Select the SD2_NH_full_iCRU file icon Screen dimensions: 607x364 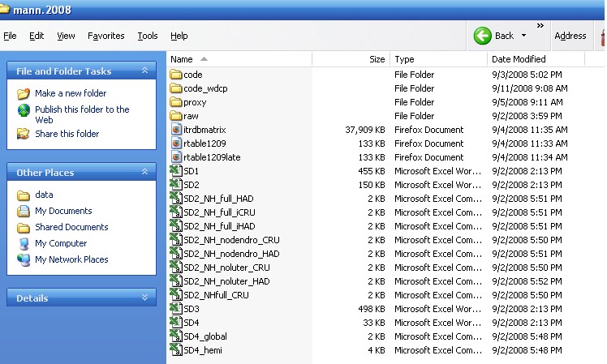click(176, 212)
